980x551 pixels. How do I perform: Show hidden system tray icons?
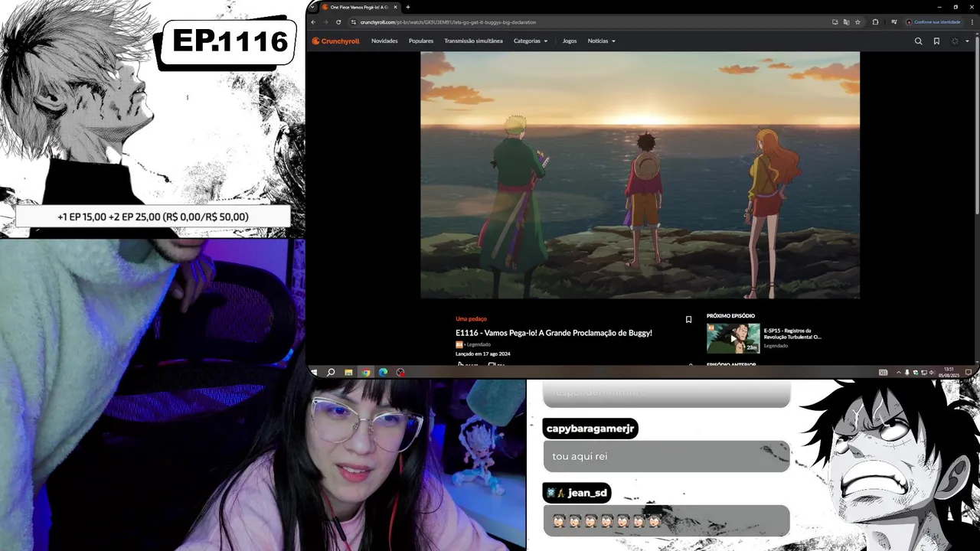[899, 372]
